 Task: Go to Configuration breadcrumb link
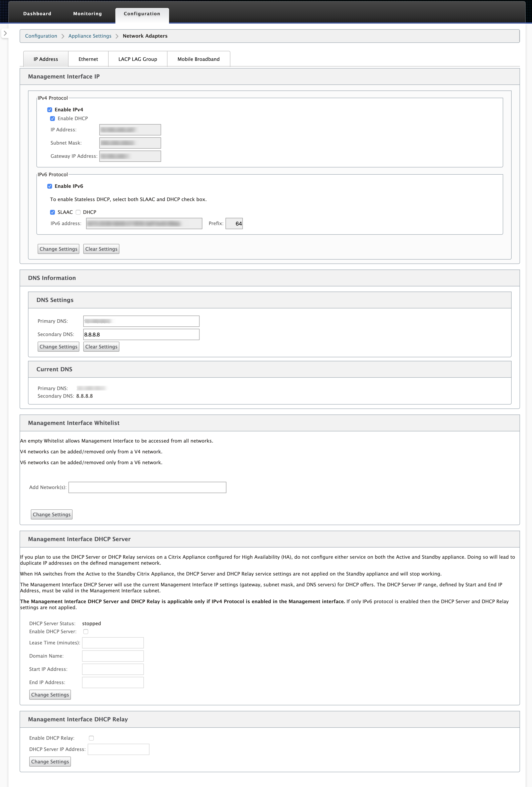(41, 36)
